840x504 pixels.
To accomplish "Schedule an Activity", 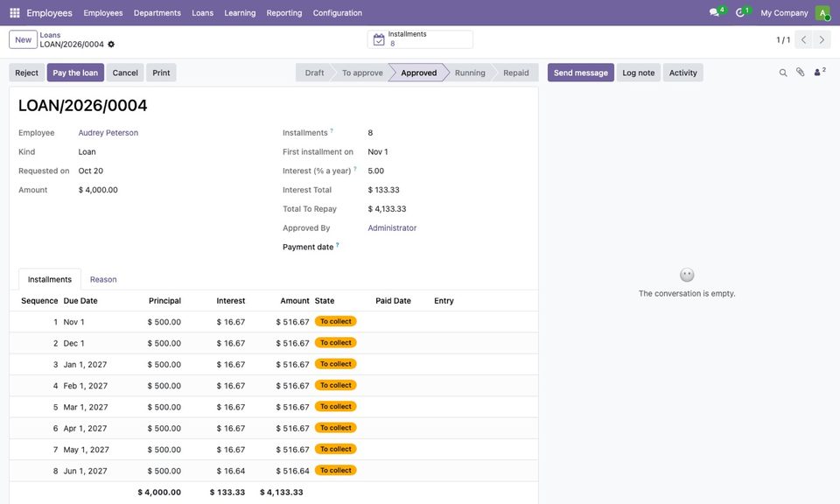I will 683,73.
